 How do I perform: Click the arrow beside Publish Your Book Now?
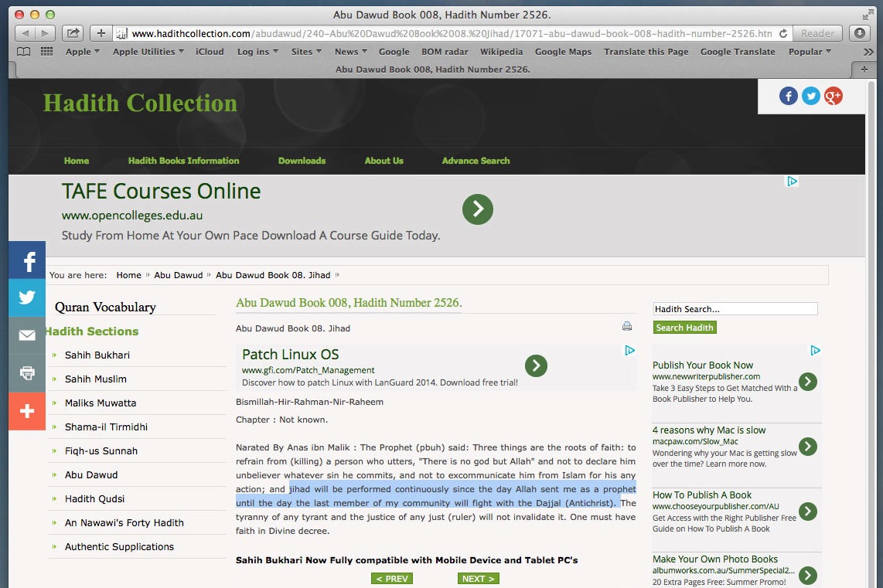(807, 382)
